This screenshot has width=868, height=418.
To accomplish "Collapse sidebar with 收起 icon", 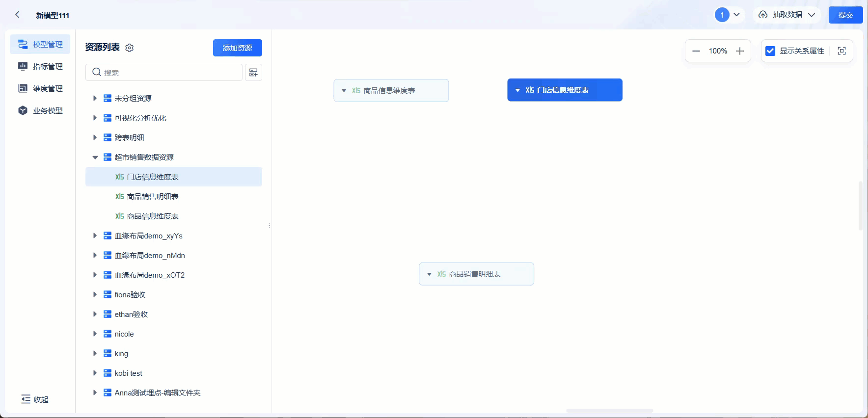I will click(x=26, y=399).
